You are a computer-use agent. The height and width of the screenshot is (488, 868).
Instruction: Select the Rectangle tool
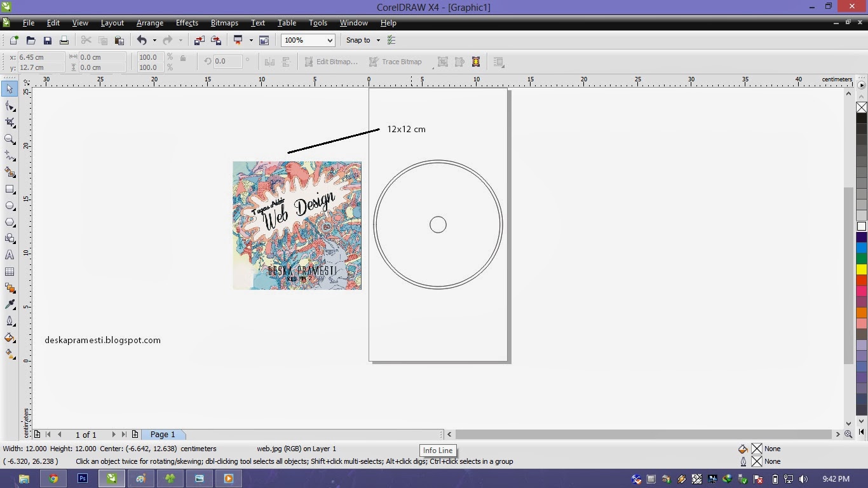pos(10,189)
